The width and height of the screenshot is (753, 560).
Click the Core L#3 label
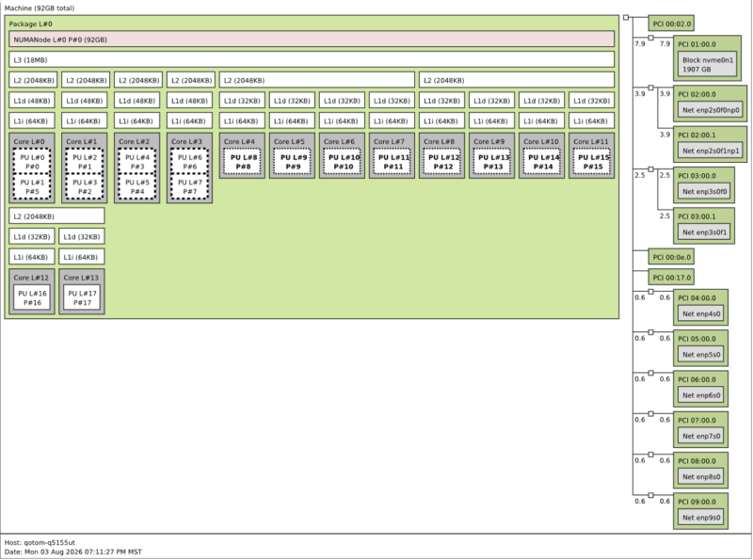[x=186, y=142]
